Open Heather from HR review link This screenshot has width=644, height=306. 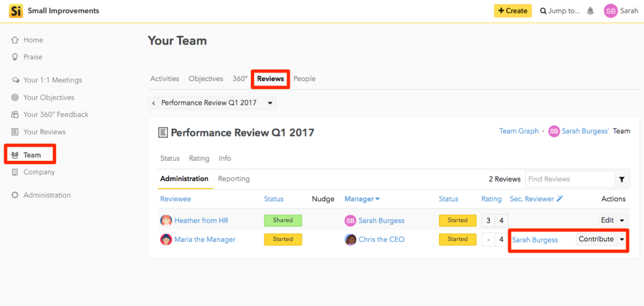point(201,221)
